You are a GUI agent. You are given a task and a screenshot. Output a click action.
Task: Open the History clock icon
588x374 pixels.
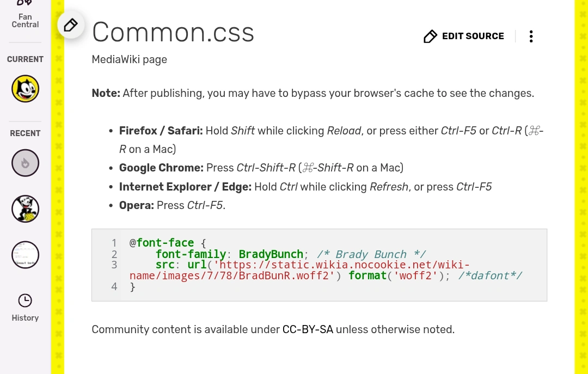pos(25,300)
